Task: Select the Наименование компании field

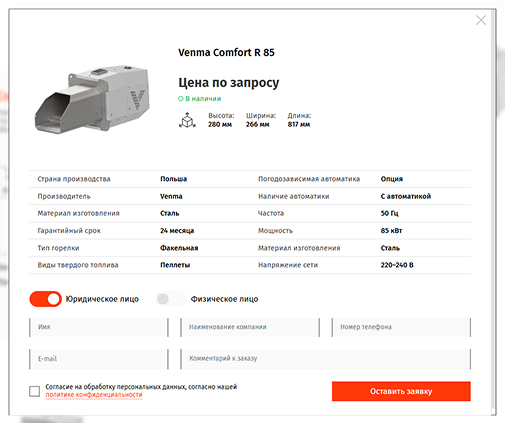Action: pyautogui.click(x=250, y=327)
